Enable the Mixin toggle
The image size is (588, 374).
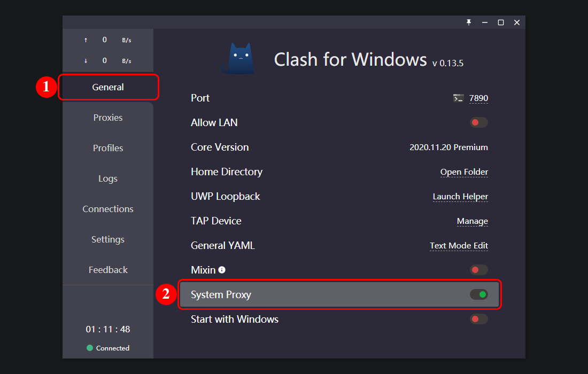coord(478,270)
